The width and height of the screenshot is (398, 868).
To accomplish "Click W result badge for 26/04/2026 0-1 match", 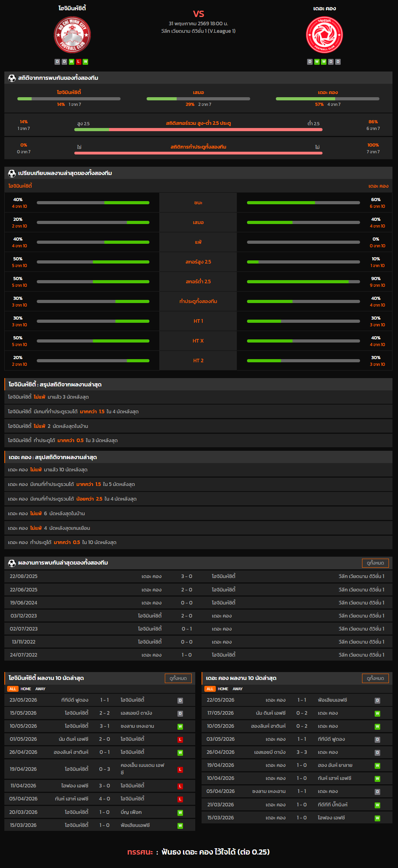I will 180,753.
